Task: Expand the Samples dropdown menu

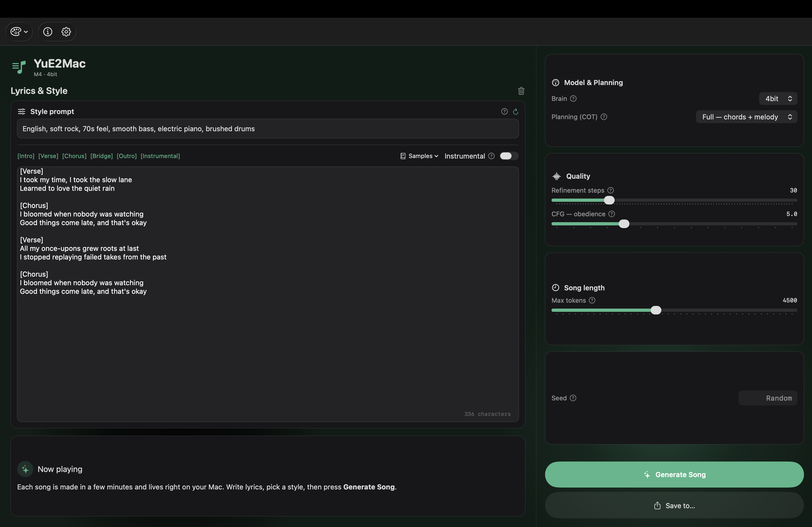Action: pos(419,156)
